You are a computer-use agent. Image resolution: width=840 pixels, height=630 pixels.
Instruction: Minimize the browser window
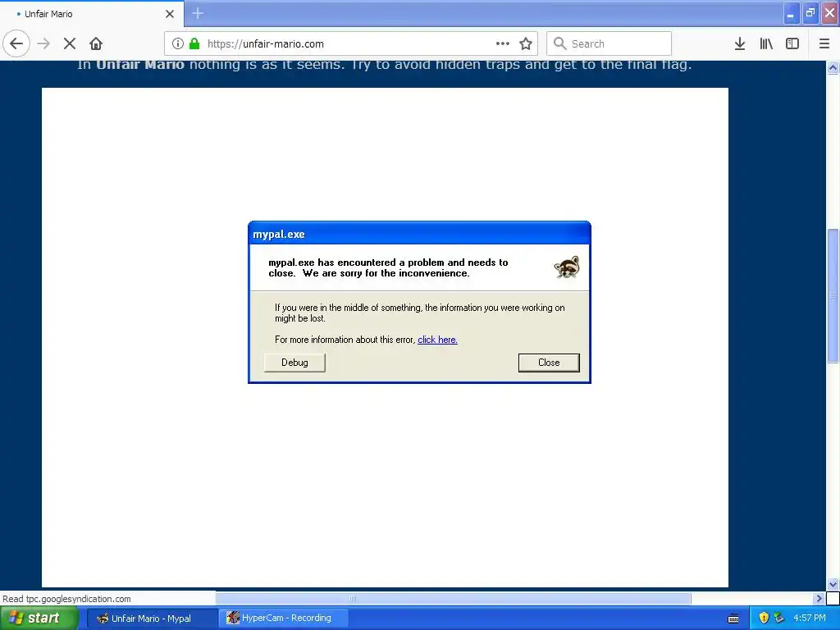tap(791, 14)
